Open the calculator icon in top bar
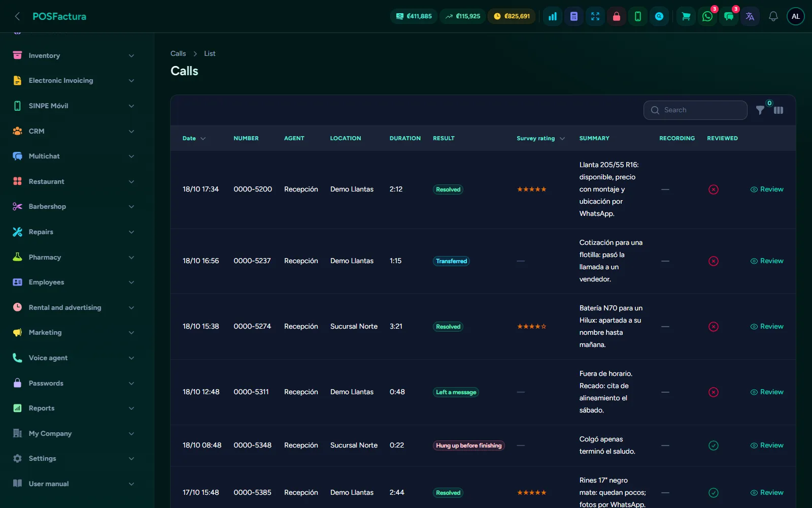This screenshot has height=508, width=812. tap(574, 16)
